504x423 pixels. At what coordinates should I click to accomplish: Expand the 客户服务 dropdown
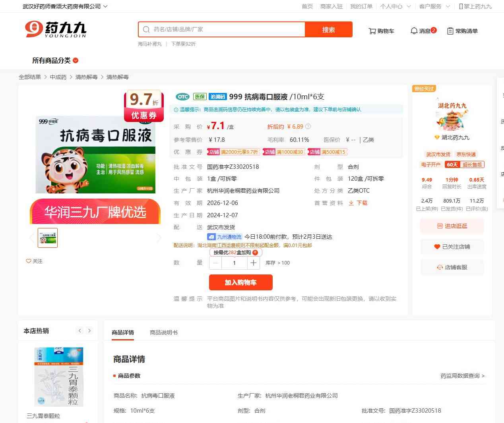434,6
